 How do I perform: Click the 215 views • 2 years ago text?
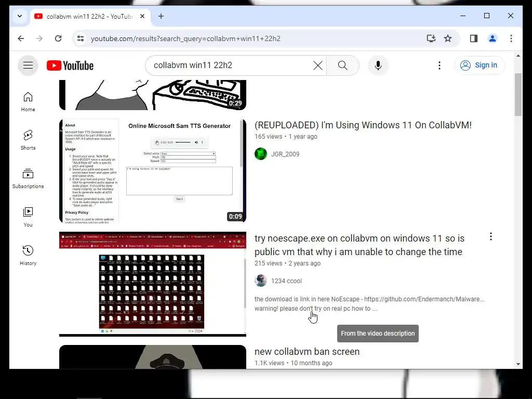click(287, 263)
